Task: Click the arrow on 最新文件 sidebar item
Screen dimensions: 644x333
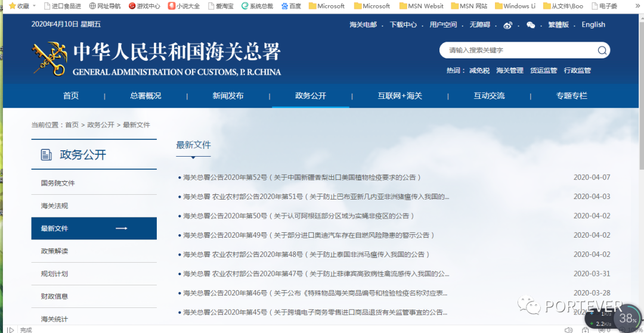Action: tap(122, 228)
